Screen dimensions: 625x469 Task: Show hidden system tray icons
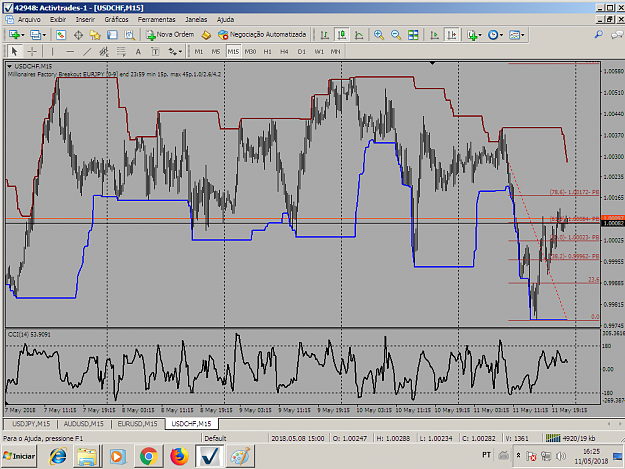(x=518, y=455)
